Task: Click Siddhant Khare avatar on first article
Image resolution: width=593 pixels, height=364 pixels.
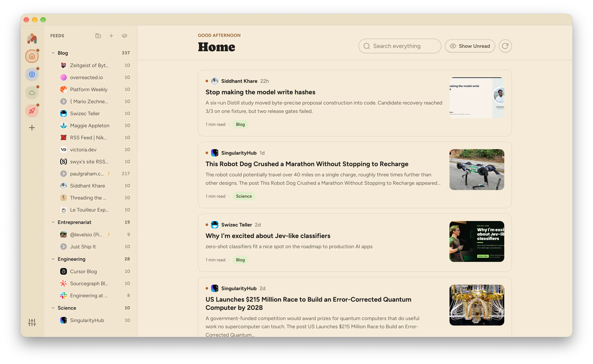Action: (215, 81)
